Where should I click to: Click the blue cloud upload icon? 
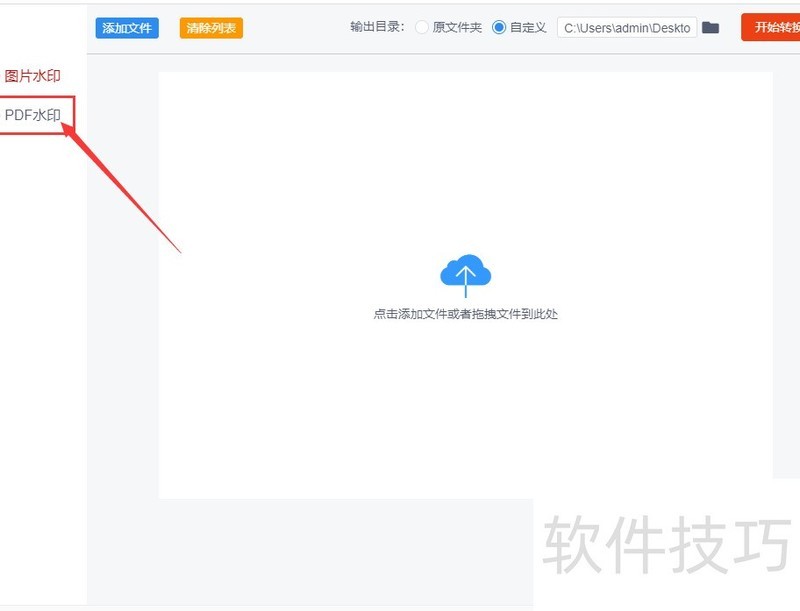465,274
